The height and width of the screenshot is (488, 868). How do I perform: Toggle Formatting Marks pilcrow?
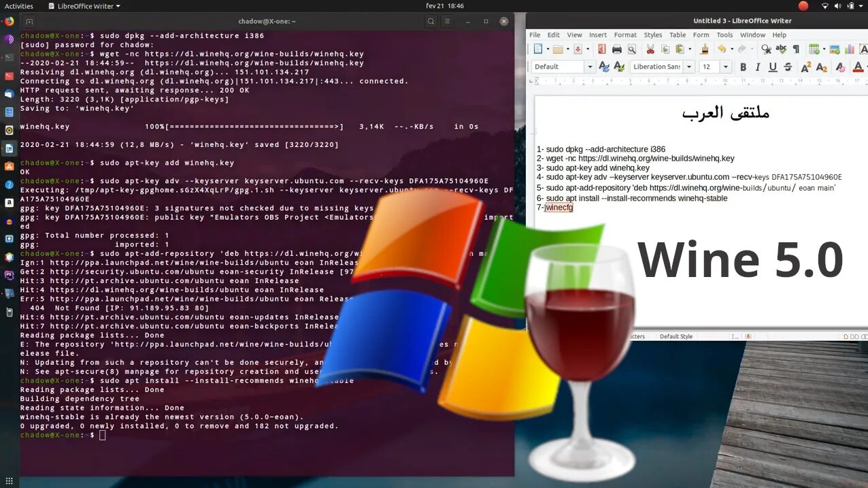click(x=796, y=49)
